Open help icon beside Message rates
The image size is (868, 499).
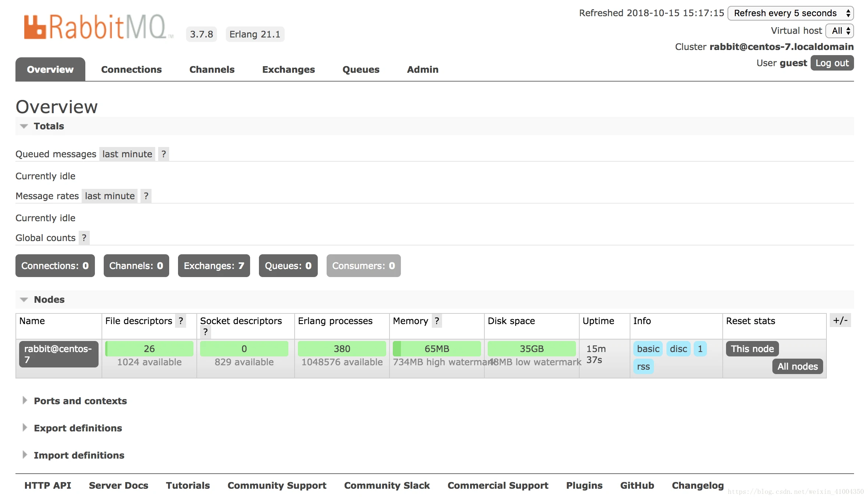click(146, 196)
